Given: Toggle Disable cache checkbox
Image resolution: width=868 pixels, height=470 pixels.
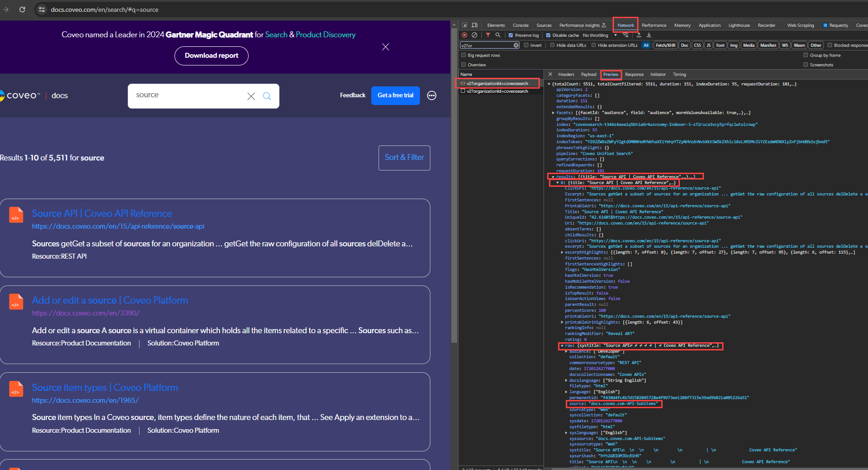Looking at the screenshot, I should click(x=548, y=35).
